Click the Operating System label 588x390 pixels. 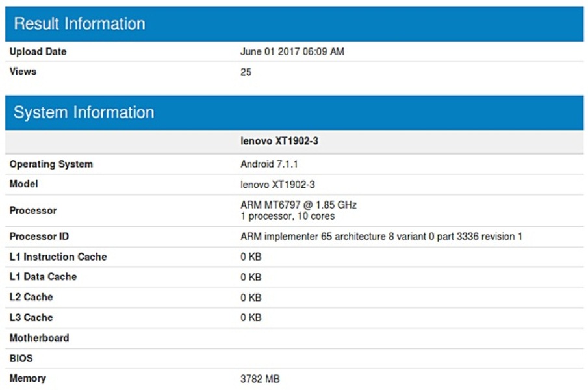click(x=51, y=164)
